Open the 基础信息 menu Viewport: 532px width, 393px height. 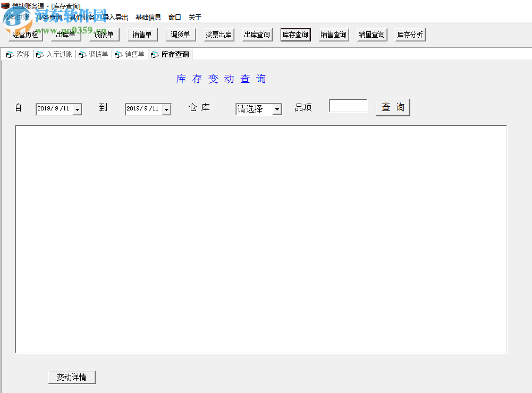(148, 18)
